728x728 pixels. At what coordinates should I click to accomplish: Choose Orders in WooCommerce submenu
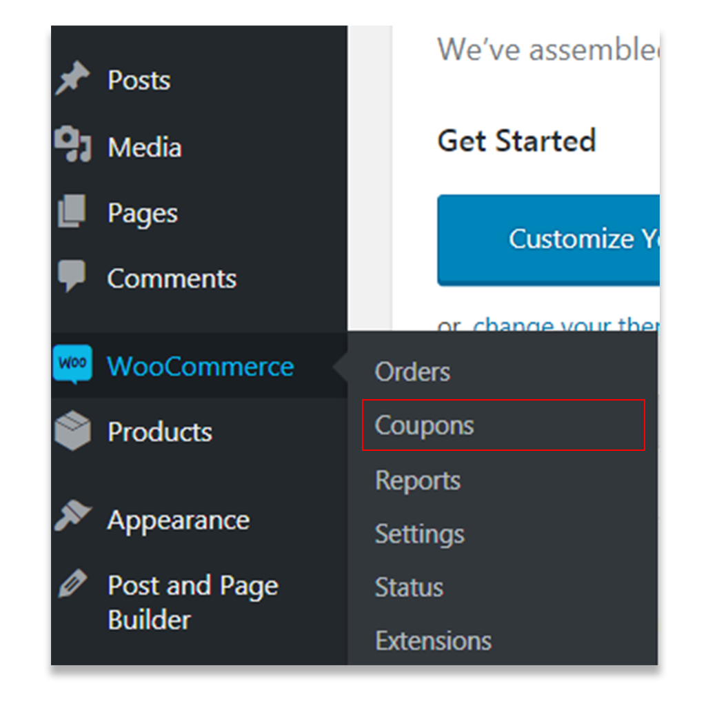412,372
